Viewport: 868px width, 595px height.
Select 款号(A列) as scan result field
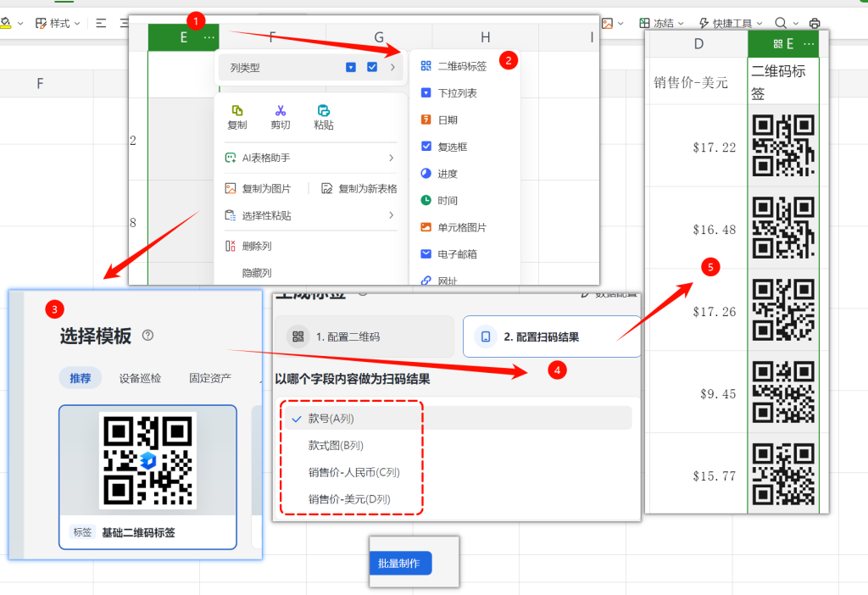click(459, 419)
